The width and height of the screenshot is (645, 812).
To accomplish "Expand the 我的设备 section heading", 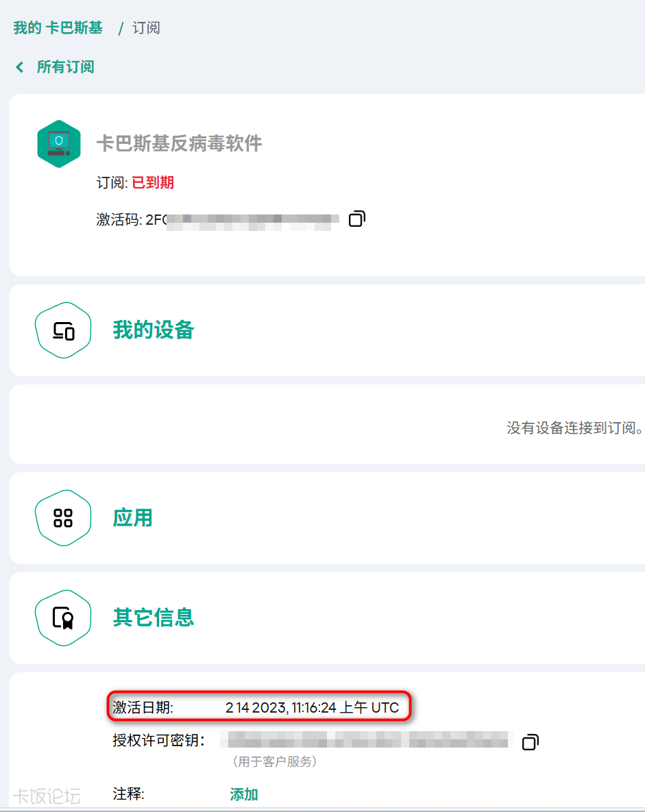I will pos(154,330).
